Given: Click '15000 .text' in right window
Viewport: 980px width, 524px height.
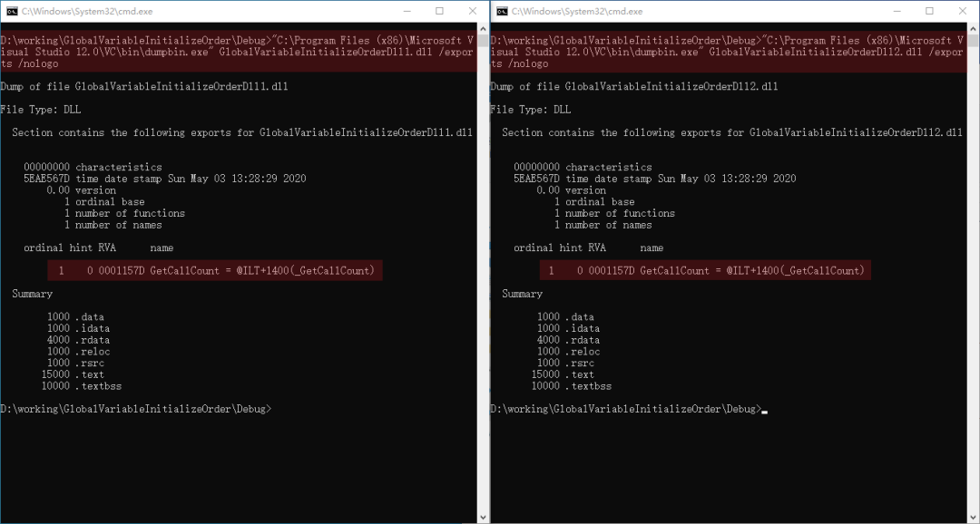Looking at the screenshot, I should click(x=563, y=374).
